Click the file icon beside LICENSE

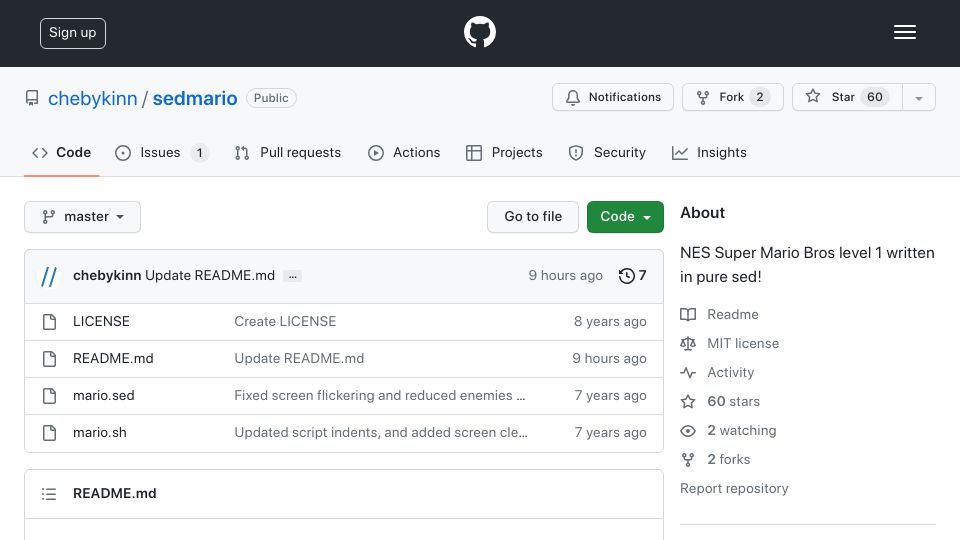coord(50,321)
